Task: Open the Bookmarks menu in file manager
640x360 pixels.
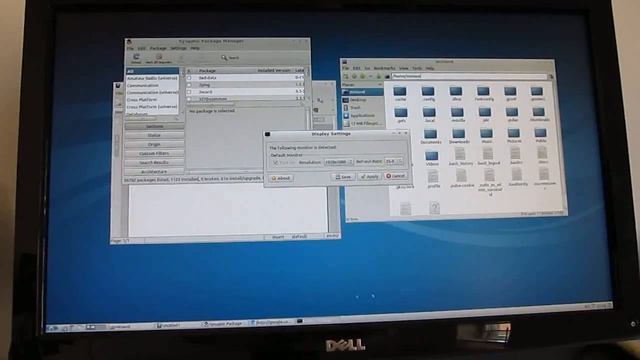Action: [384, 68]
